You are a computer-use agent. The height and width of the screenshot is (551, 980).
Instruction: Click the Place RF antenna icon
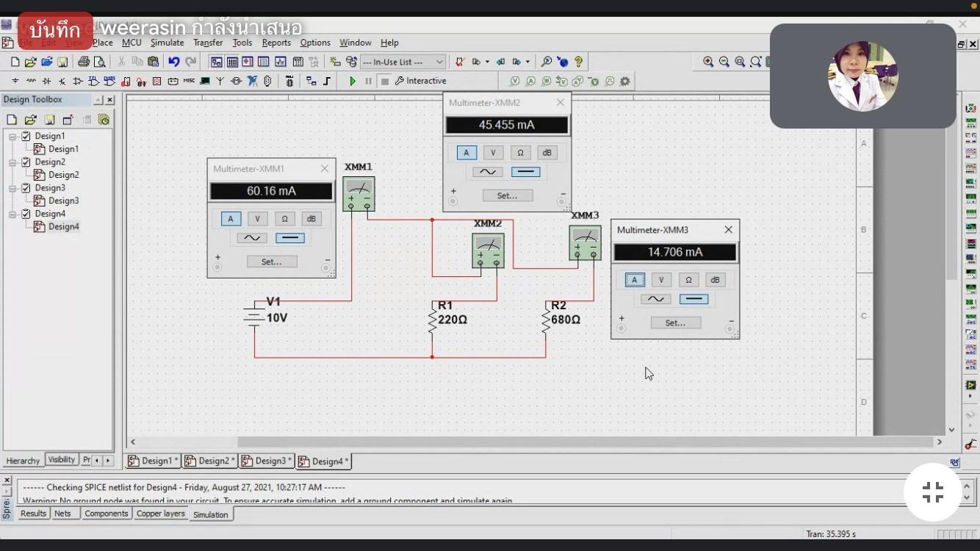(220, 81)
